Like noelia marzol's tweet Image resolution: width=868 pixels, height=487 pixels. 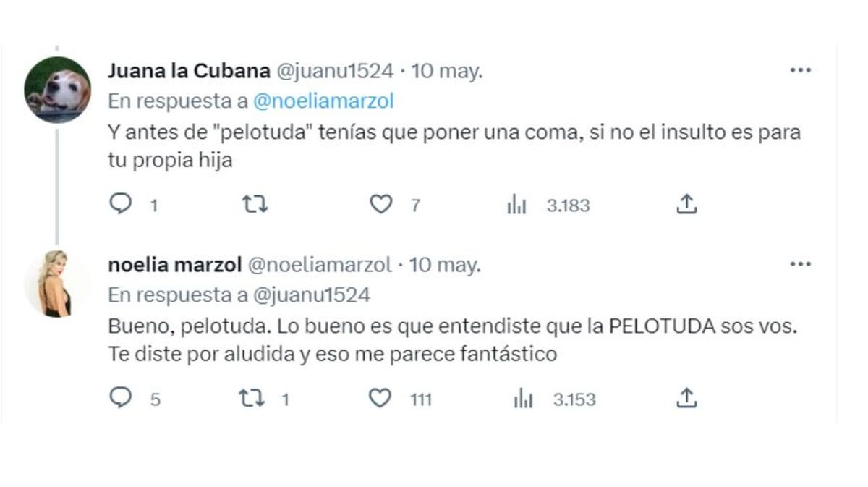click(380, 399)
